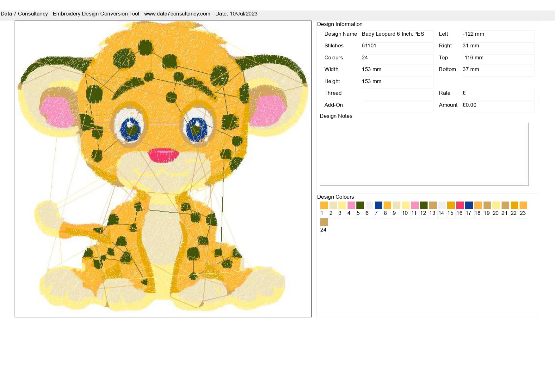This screenshot has width=555, height=392.
Task: Click the empty Thread field
Action: point(398,95)
